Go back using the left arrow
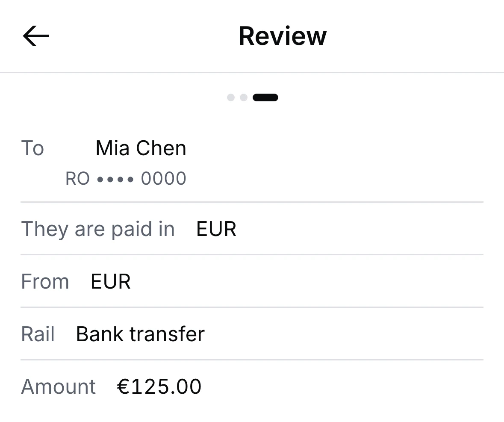 [x=36, y=36]
